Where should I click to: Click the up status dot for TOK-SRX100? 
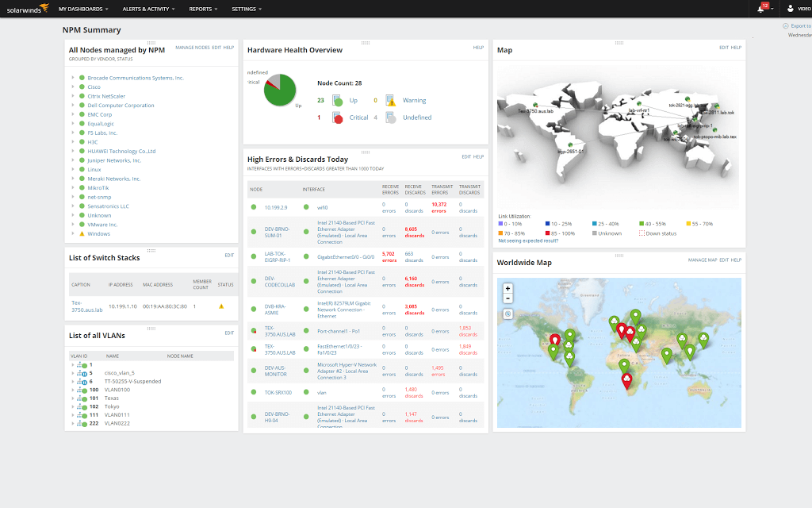254,392
